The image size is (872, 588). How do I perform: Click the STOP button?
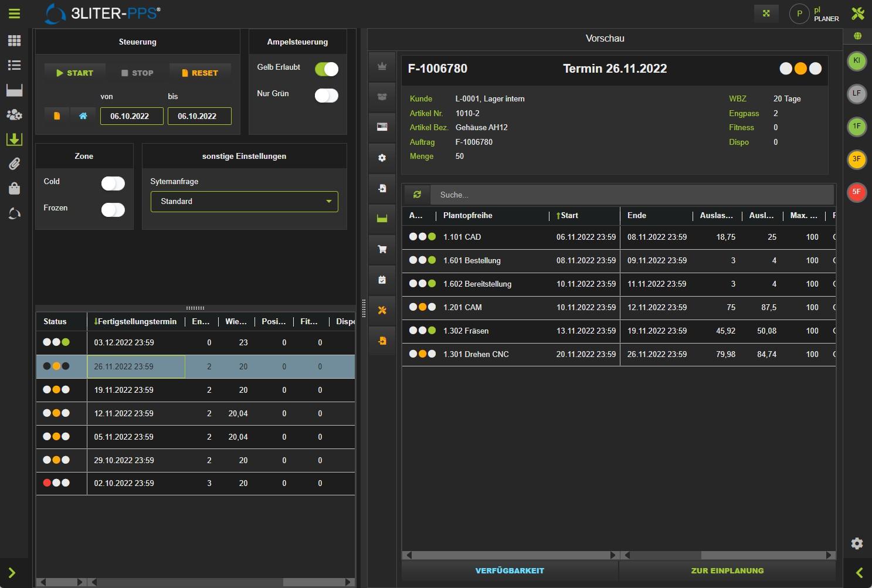[137, 73]
